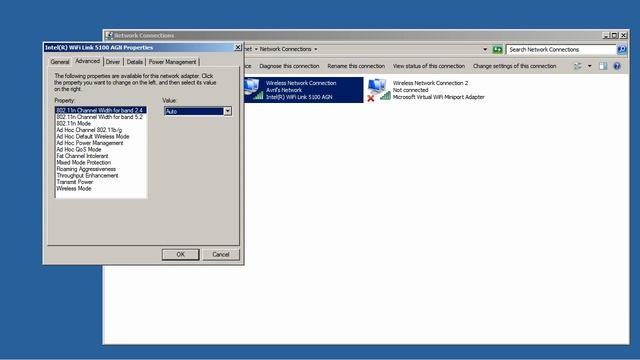Screen dimensions: 640x360
Task: Go to the Power Management tab
Action: point(172,62)
